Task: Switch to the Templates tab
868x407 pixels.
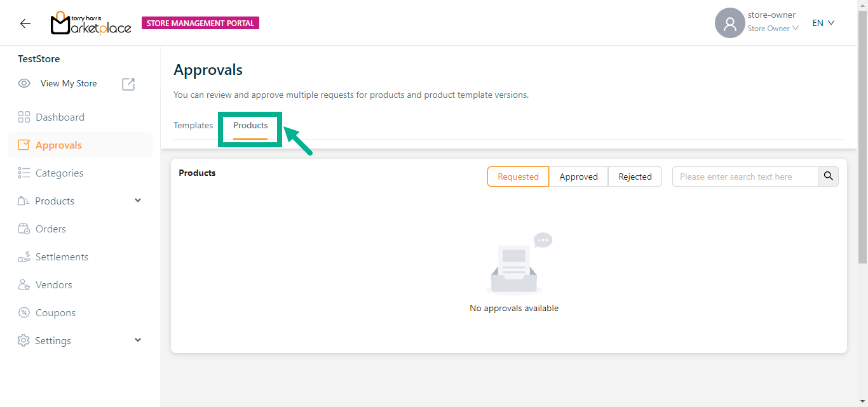Action: tap(193, 126)
